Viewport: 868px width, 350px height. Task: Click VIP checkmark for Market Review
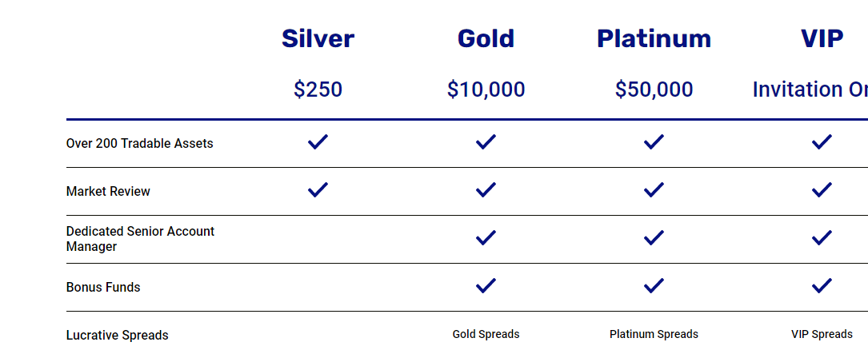click(x=822, y=190)
